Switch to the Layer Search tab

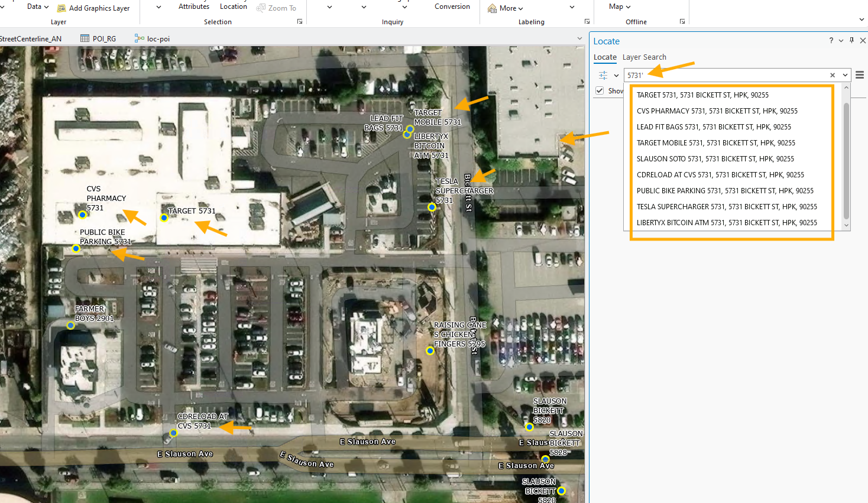tap(644, 57)
